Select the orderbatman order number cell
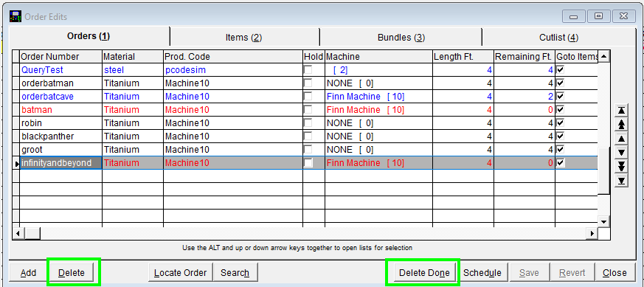The image size is (644, 287). (x=60, y=83)
